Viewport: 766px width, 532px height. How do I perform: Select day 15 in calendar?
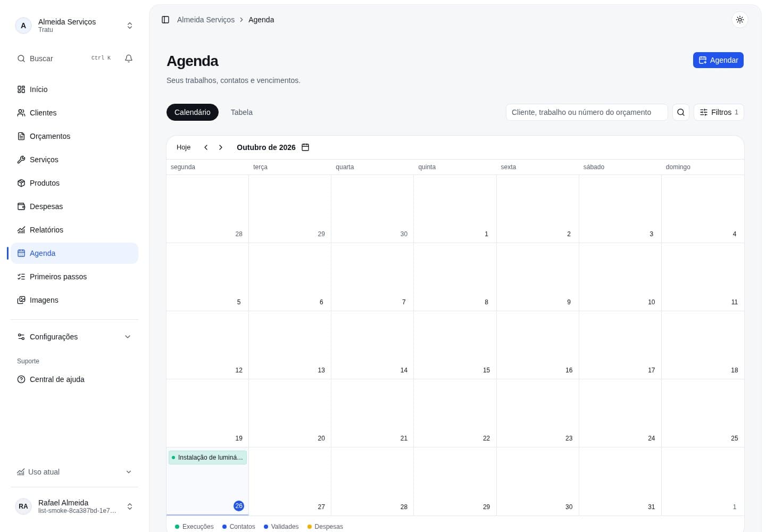pyautogui.click(x=486, y=370)
